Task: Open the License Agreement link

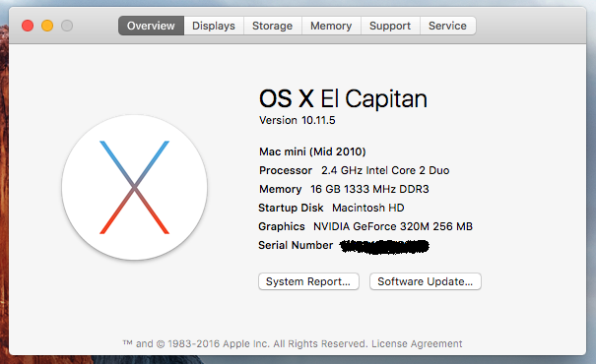Action: [417, 344]
